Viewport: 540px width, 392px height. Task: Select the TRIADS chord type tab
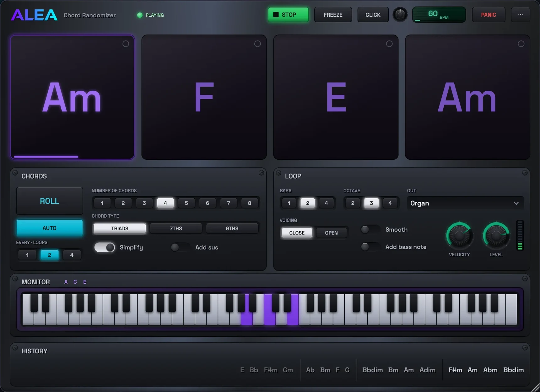click(x=120, y=228)
